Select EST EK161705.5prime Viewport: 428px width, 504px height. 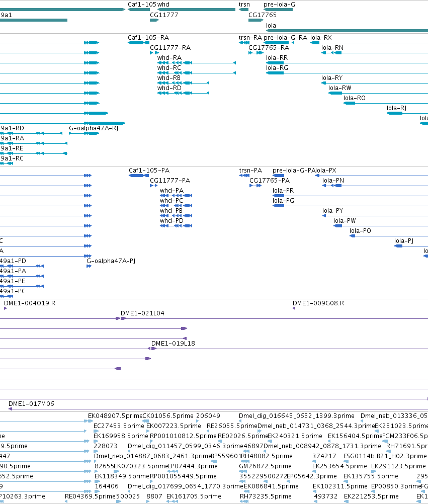pyautogui.click(x=194, y=496)
